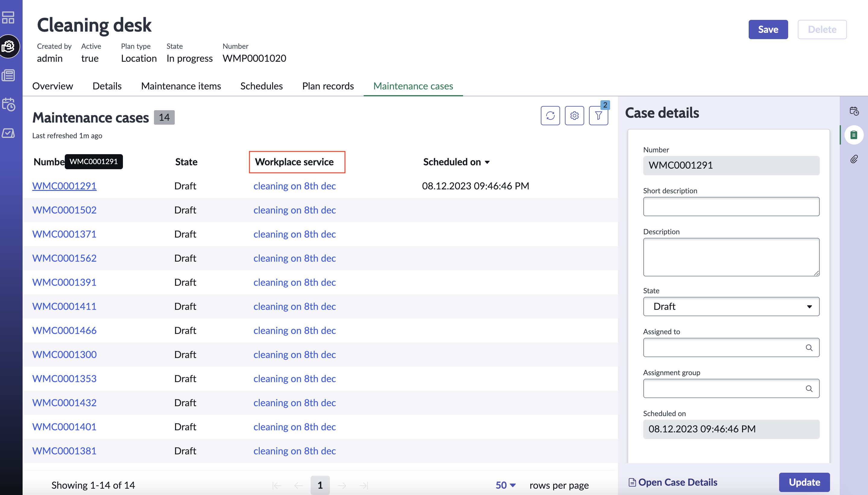The height and width of the screenshot is (495, 868).
Task: Open list settings gear icon
Action: (575, 116)
